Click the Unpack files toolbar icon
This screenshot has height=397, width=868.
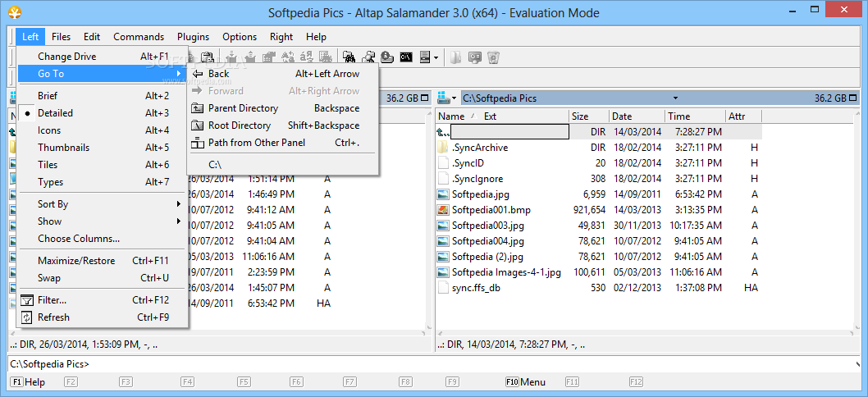tap(250, 57)
